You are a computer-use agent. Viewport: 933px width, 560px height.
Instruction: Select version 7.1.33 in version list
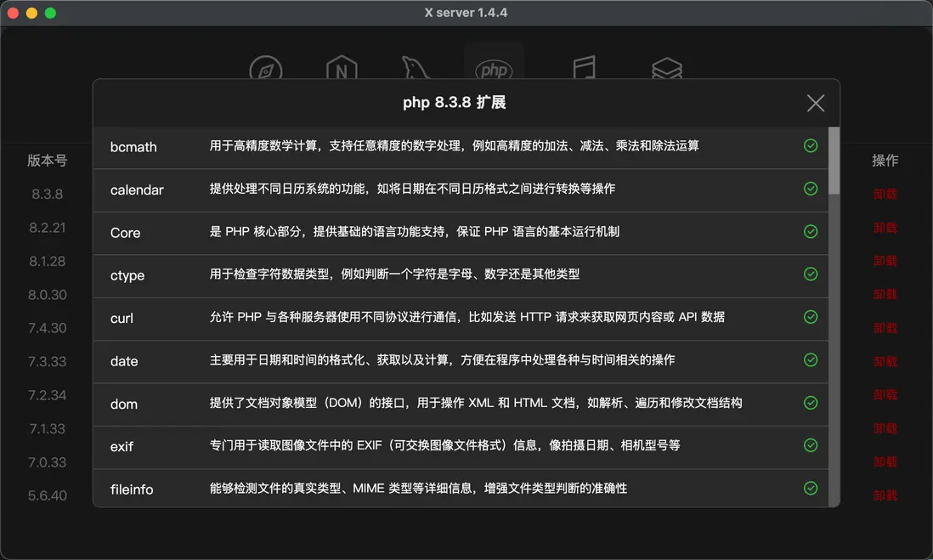47,428
